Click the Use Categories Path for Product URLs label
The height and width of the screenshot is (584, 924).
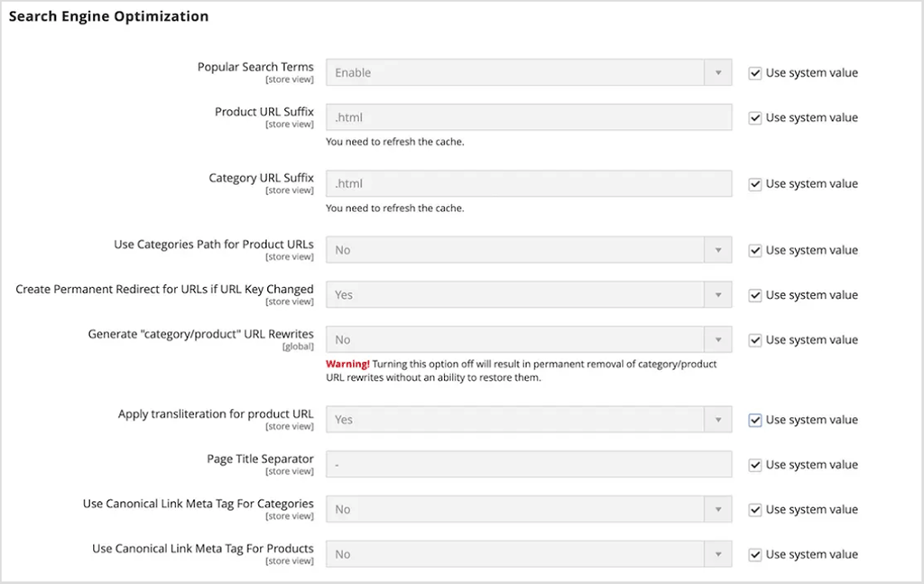pos(213,245)
